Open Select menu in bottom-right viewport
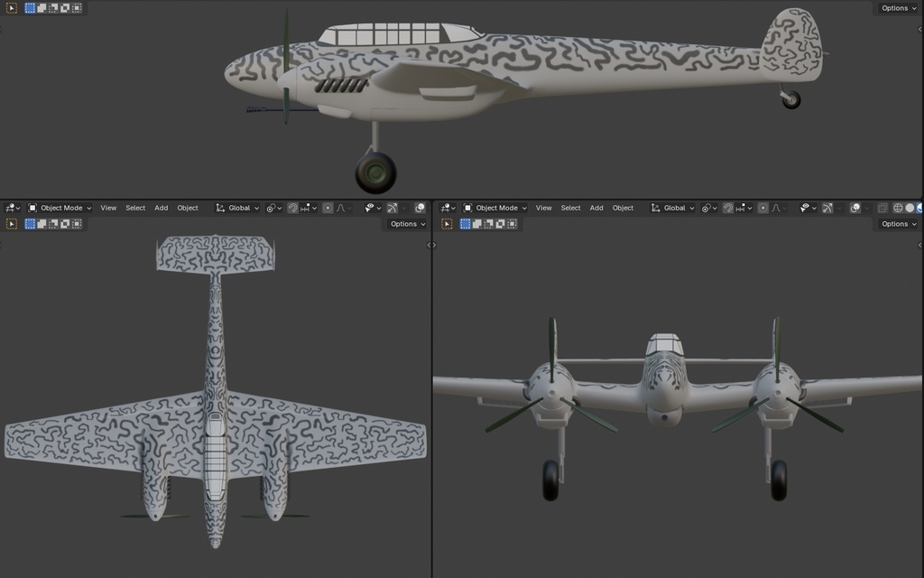The height and width of the screenshot is (578, 924). [570, 208]
